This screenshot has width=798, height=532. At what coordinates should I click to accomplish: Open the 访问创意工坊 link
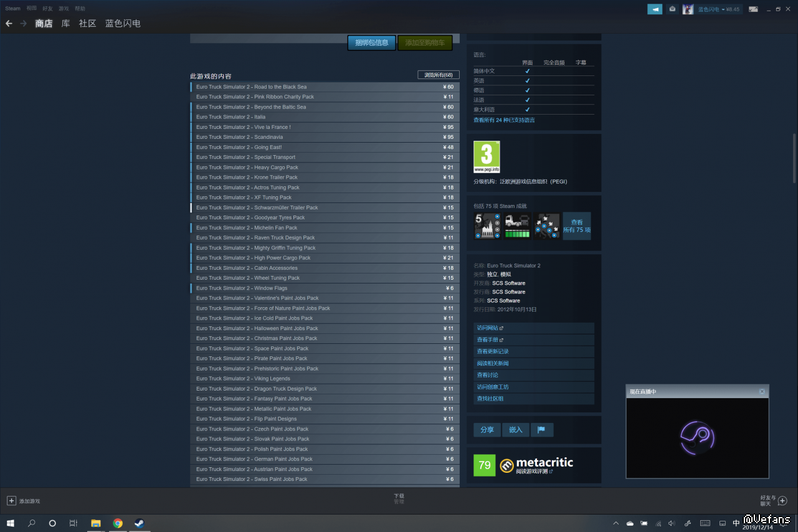(x=534, y=387)
